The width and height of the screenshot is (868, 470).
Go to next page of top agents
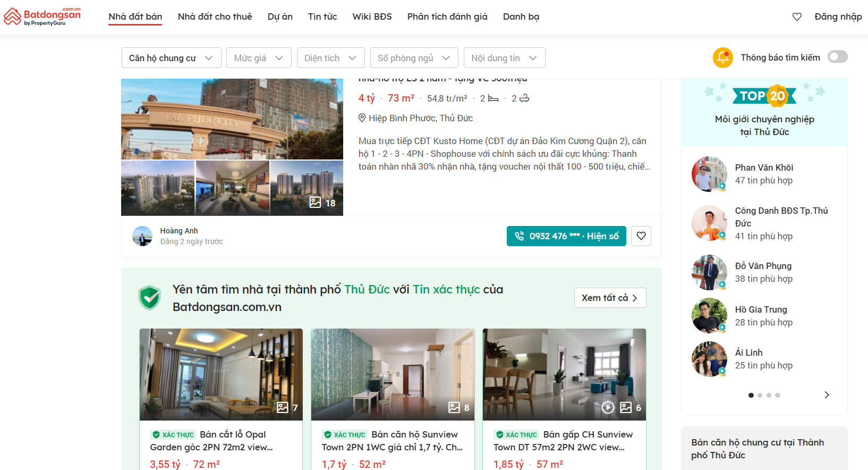pos(827,395)
